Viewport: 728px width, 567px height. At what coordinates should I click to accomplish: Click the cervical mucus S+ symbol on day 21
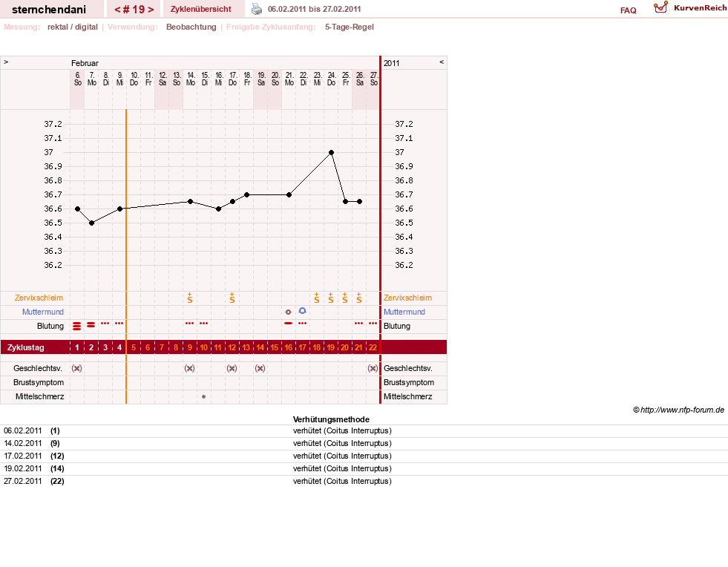[359, 298]
